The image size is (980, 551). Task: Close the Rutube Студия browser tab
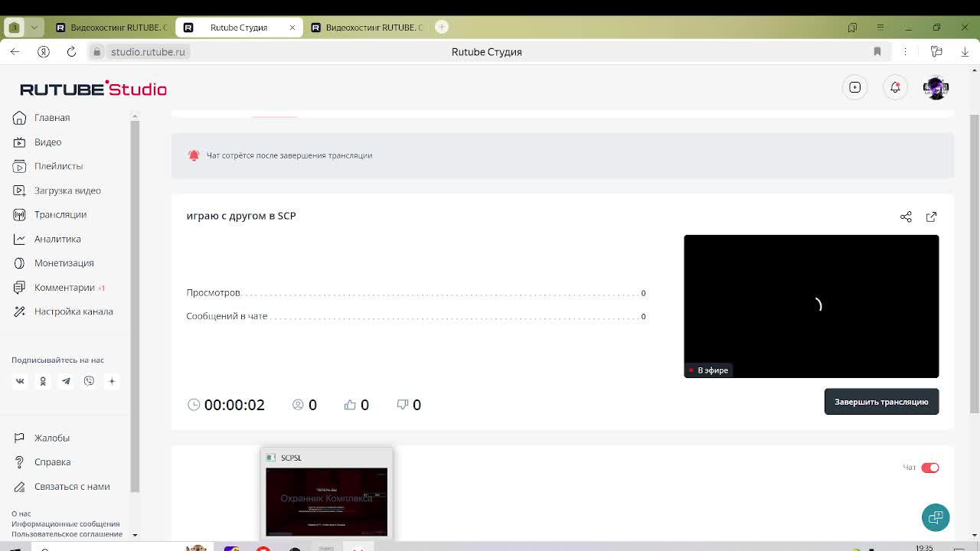[292, 28]
